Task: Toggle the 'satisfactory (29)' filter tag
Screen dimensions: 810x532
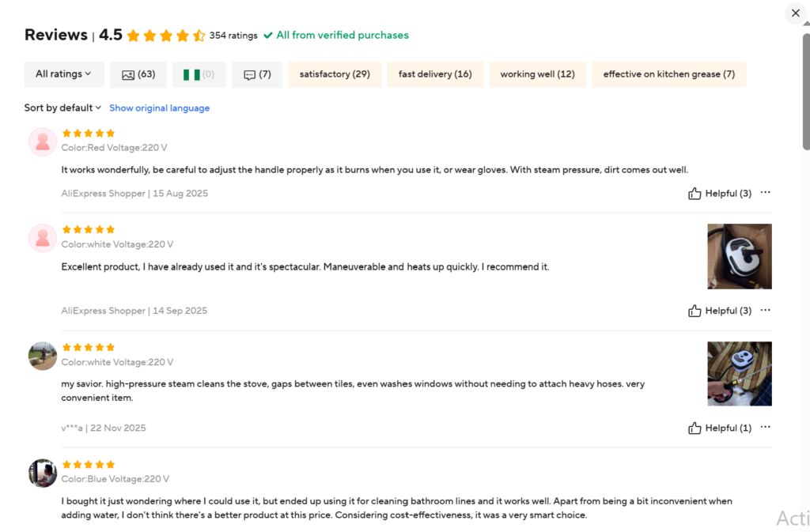Action: click(335, 74)
